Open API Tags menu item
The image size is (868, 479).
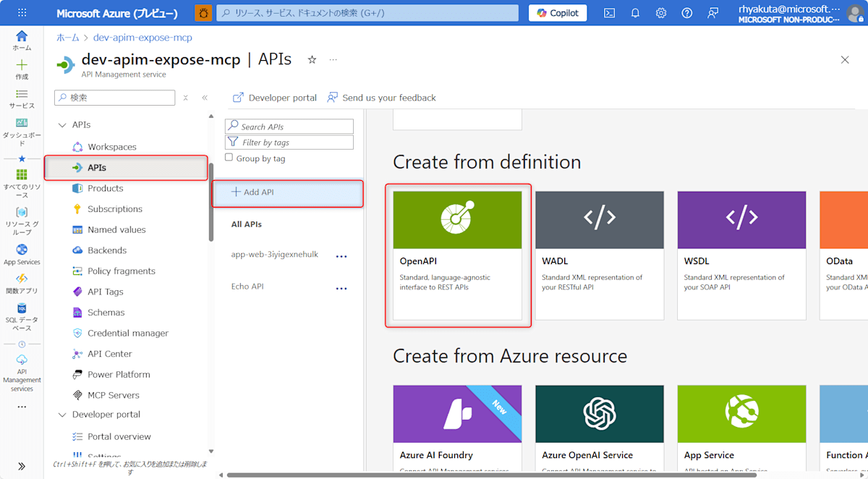(x=105, y=292)
